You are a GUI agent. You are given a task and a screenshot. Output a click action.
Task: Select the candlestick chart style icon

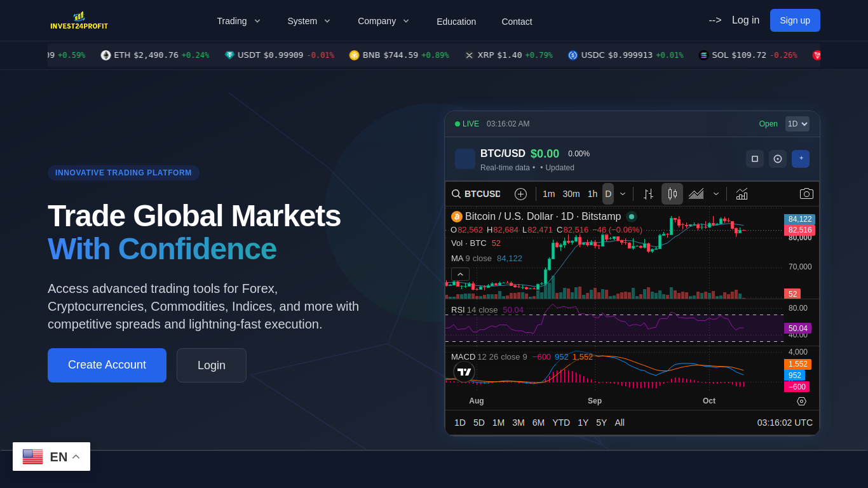[x=672, y=194]
